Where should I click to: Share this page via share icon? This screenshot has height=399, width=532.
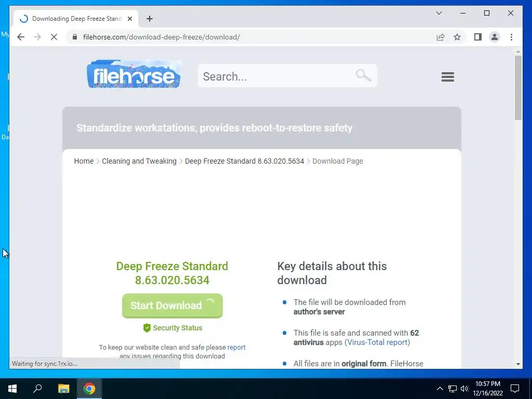441,37
